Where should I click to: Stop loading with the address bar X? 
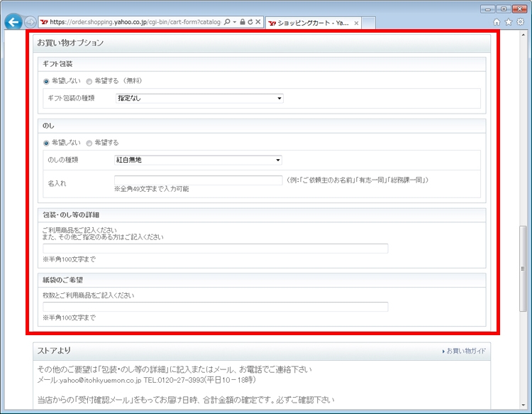click(x=258, y=22)
